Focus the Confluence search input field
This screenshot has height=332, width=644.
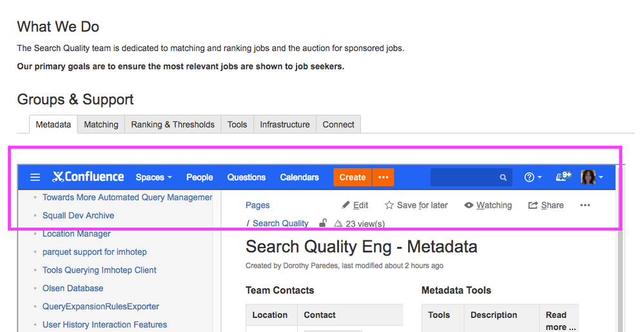click(471, 177)
